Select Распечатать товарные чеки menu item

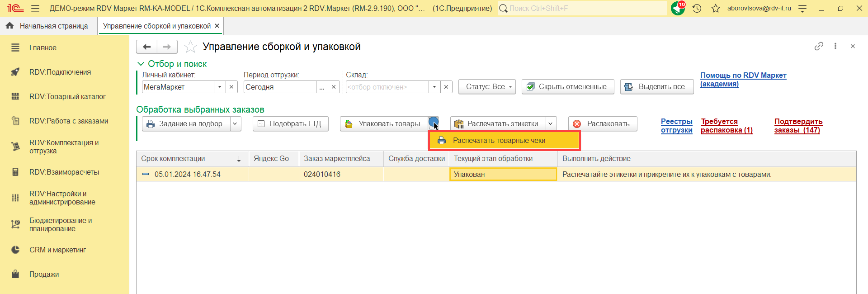(x=504, y=141)
